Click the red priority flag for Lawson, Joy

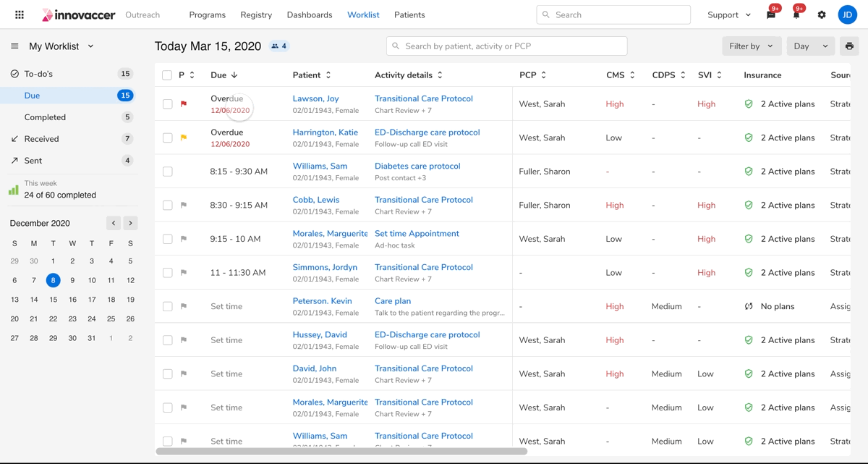click(184, 104)
